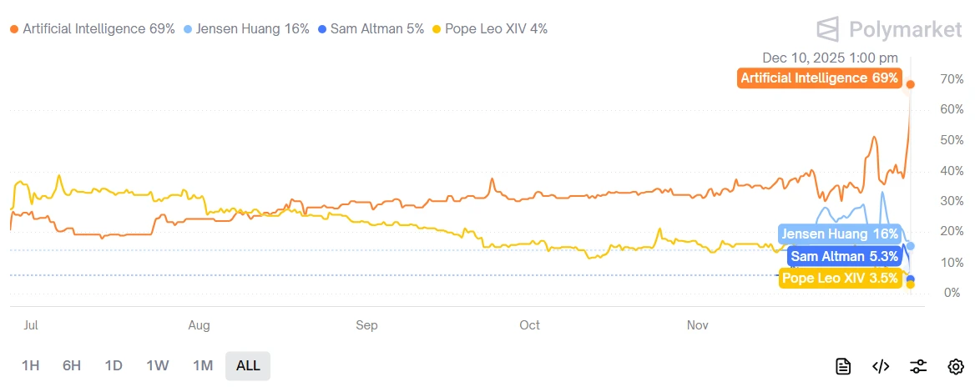Image resolution: width=980 pixels, height=387 pixels.
Task: Click the orange endpoint dot at 69%
Action: pos(911,84)
